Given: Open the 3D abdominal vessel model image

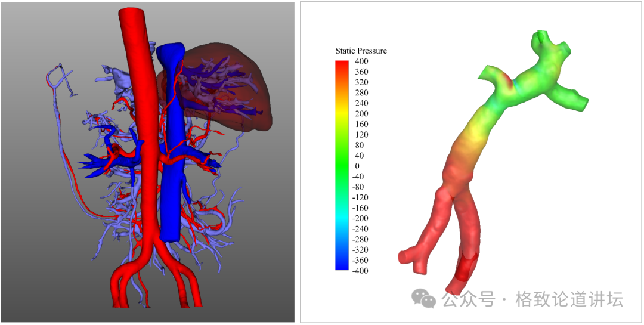Looking at the screenshot, I should point(147,162).
